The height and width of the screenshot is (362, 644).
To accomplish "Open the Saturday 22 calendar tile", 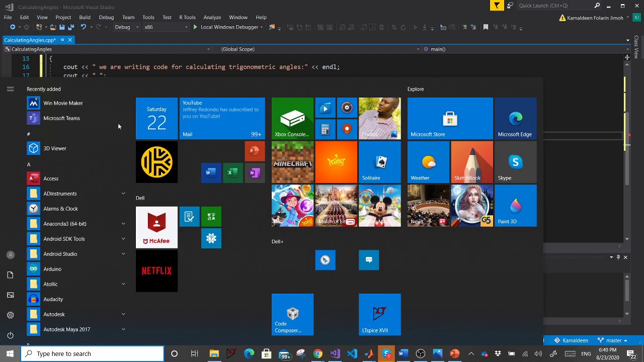I will 156,118.
